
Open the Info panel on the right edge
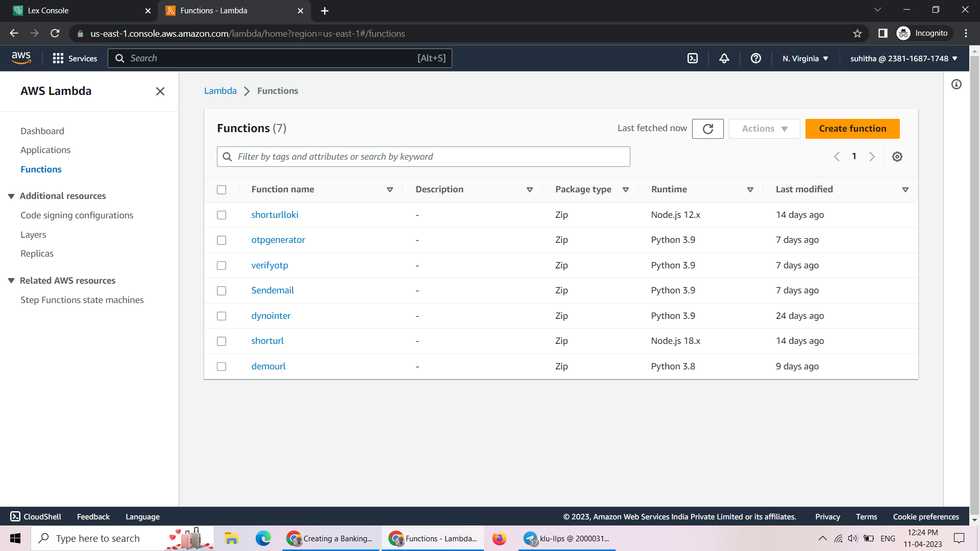coord(957,84)
